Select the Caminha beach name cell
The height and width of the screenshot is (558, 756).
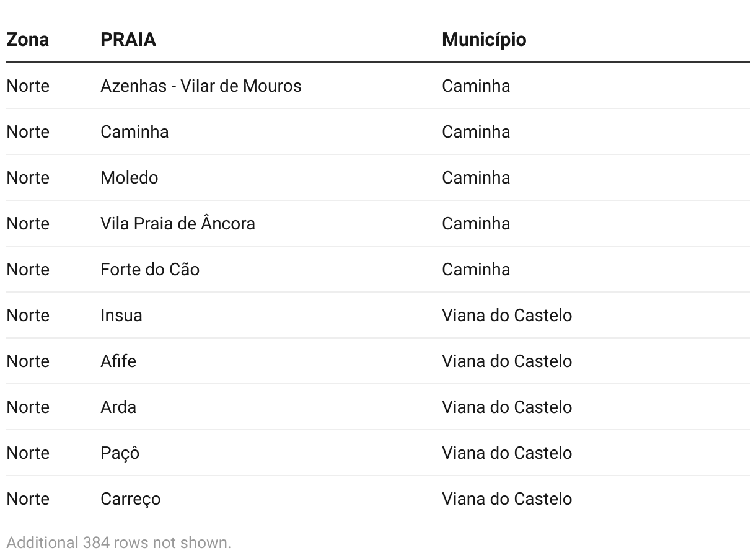pos(134,131)
